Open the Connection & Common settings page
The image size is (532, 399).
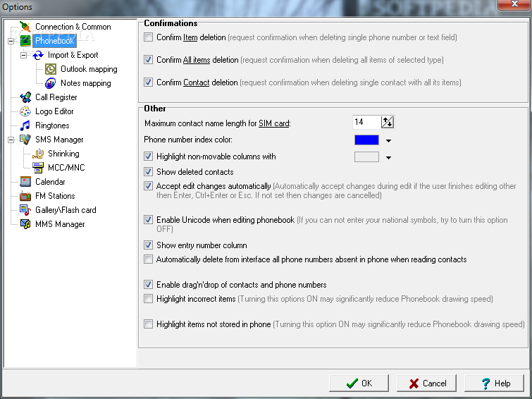(73, 27)
